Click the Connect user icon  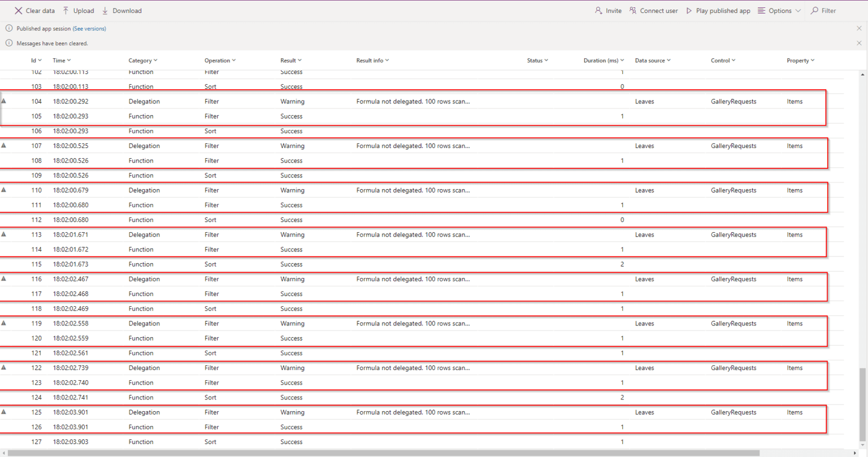pyautogui.click(x=633, y=10)
